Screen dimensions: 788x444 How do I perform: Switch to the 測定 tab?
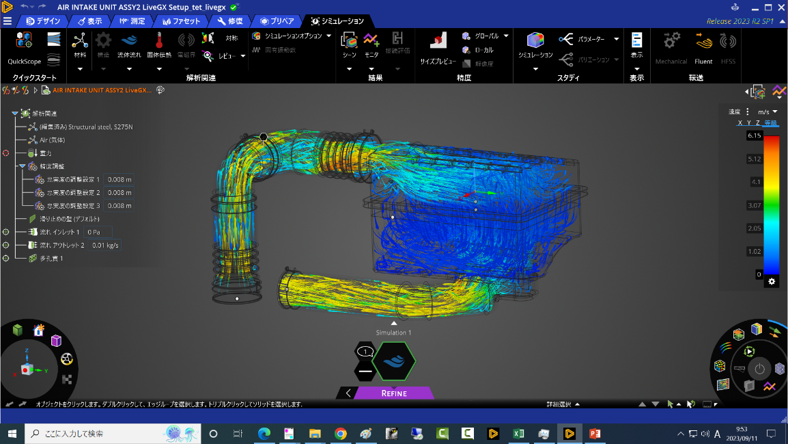click(x=132, y=21)
